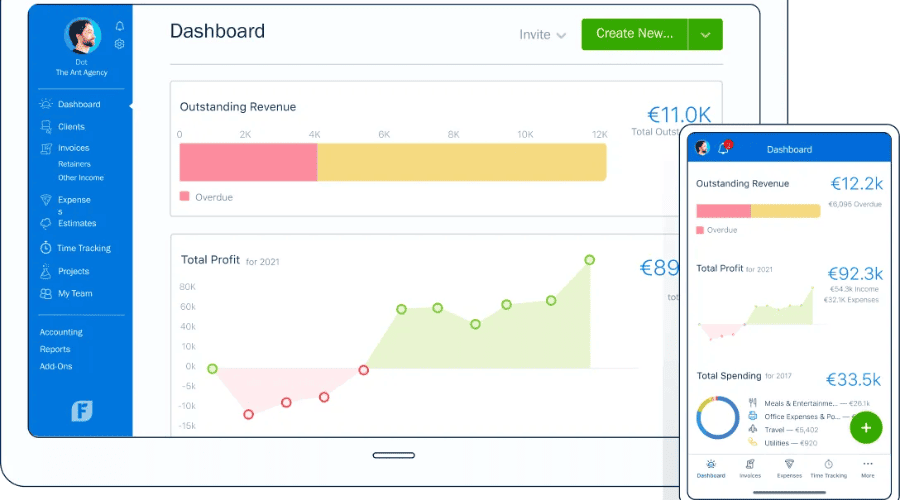This screenshot has height=500, width=900.
Task: Tap the mobile notification bell with badge
Action: (x=724, y=148)
